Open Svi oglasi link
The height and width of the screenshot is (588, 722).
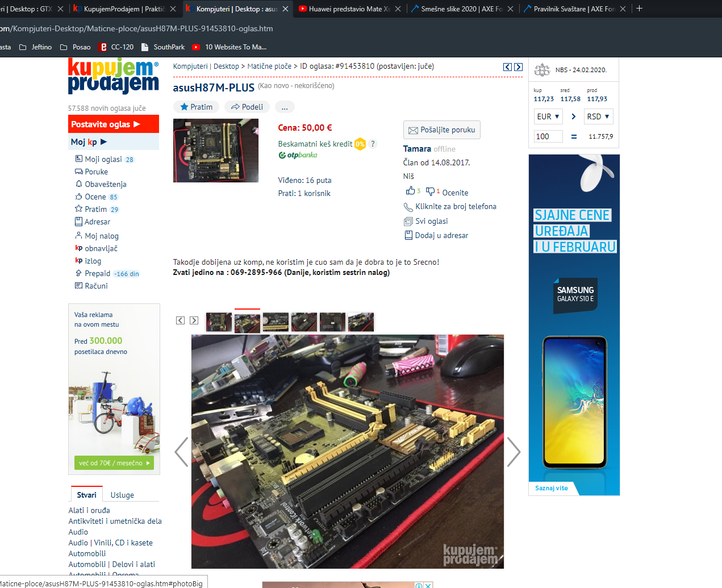[x=431, y=221]
